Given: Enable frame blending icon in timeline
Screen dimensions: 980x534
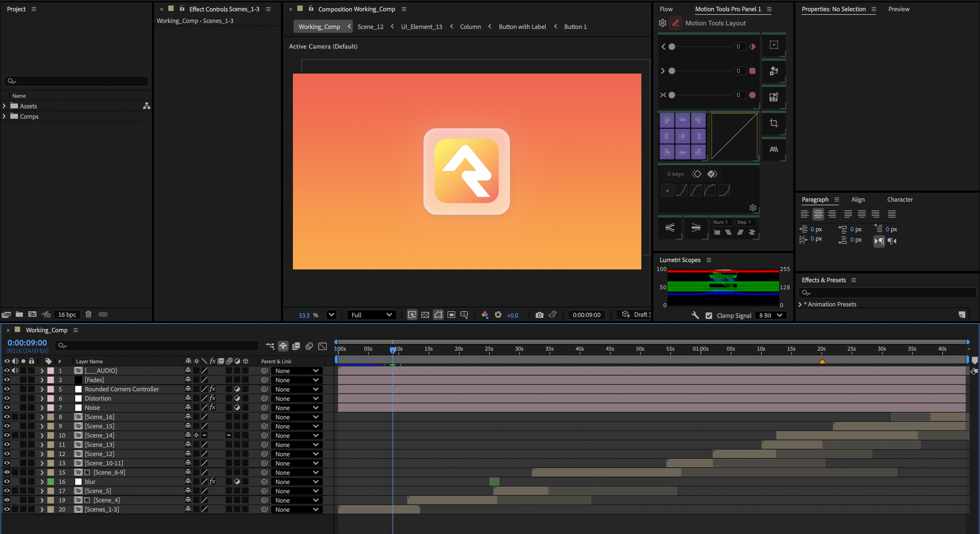Looking at the screenshot, I should (x=296, y=346).
